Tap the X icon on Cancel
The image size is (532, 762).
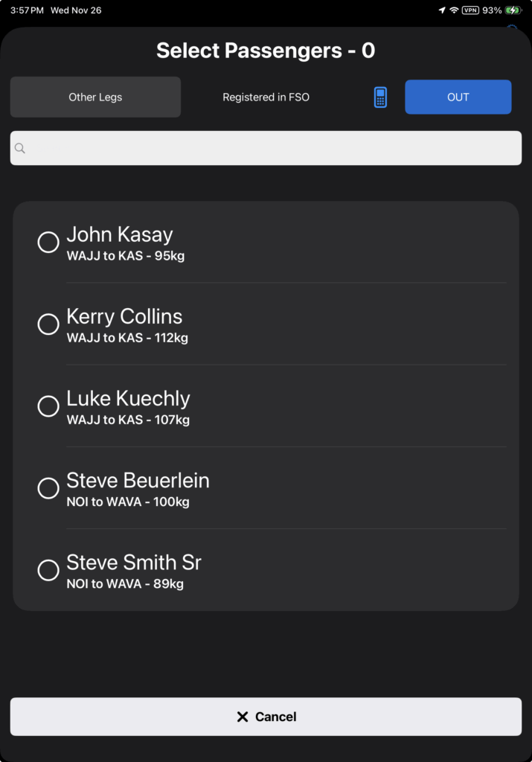pos(242,717)
